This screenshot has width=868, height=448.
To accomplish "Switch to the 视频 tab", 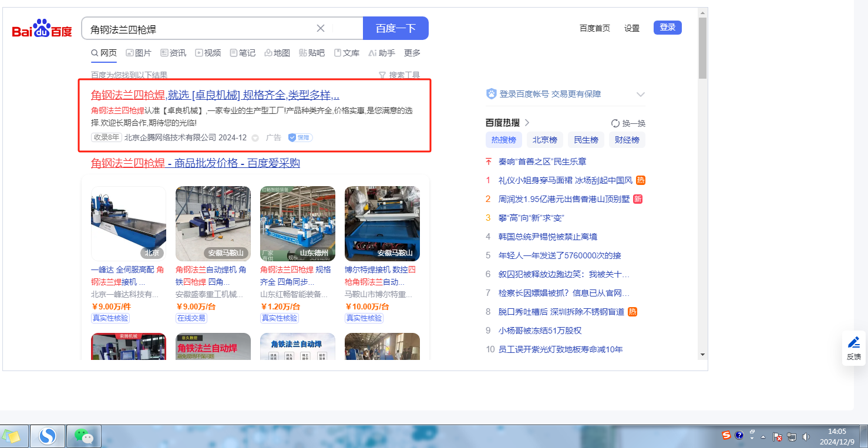I will pos(208,53).
